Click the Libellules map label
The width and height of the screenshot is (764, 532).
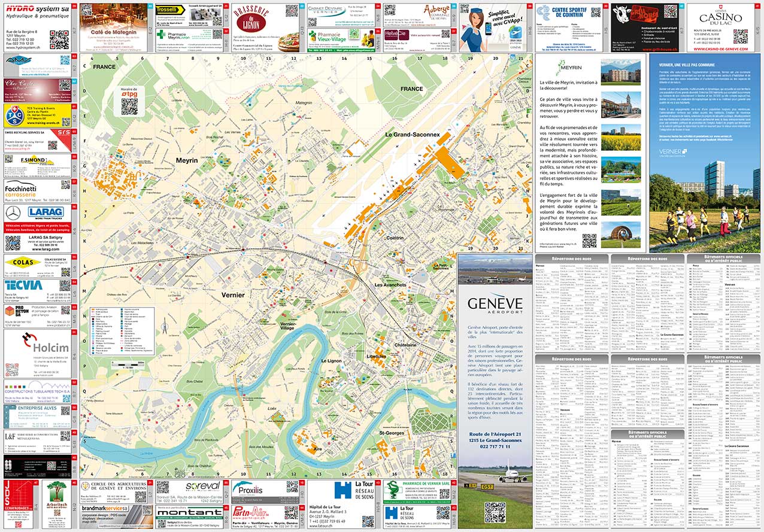coord(377,356)
